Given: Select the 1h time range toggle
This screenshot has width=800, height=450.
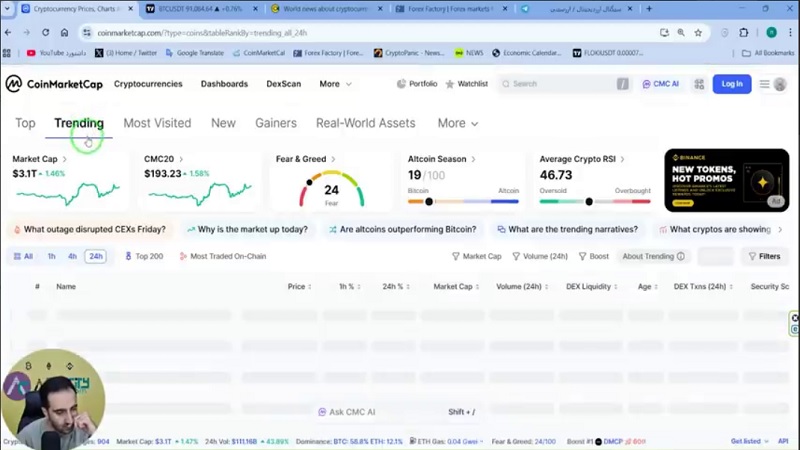Looking at the screenshot, I should click(x=51, y=256).
